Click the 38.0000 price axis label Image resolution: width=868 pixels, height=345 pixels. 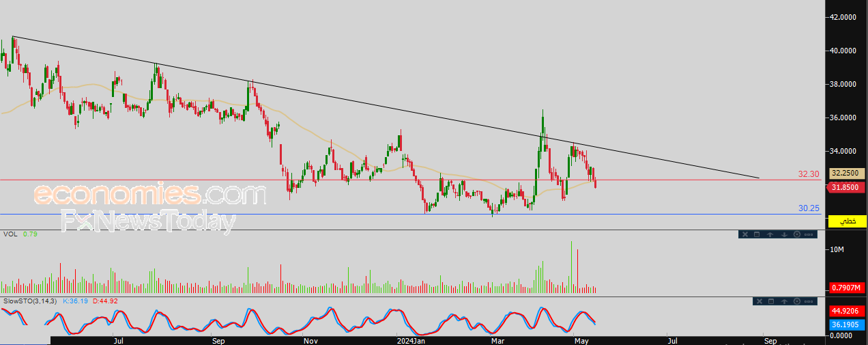click(x=843, y=84)
